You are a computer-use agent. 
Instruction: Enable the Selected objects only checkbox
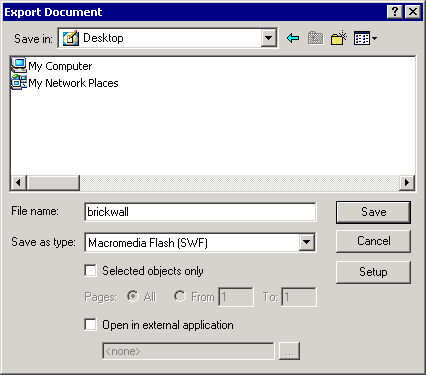coord(90,271)
